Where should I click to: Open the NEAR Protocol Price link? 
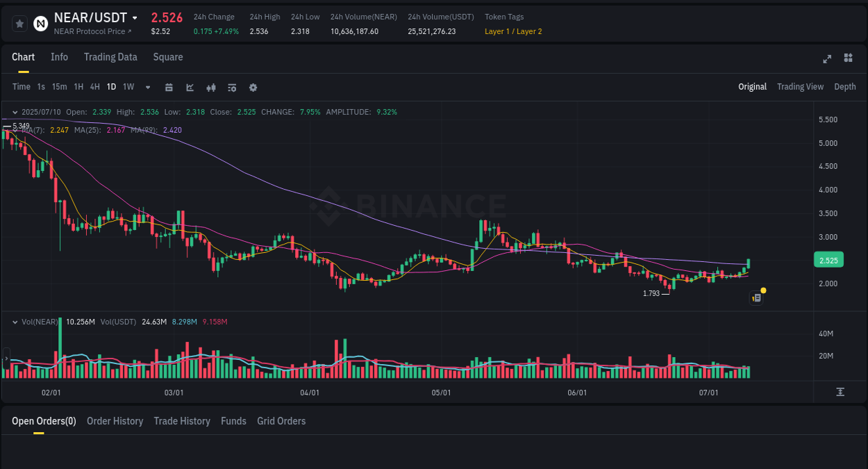tap(90, 31)
